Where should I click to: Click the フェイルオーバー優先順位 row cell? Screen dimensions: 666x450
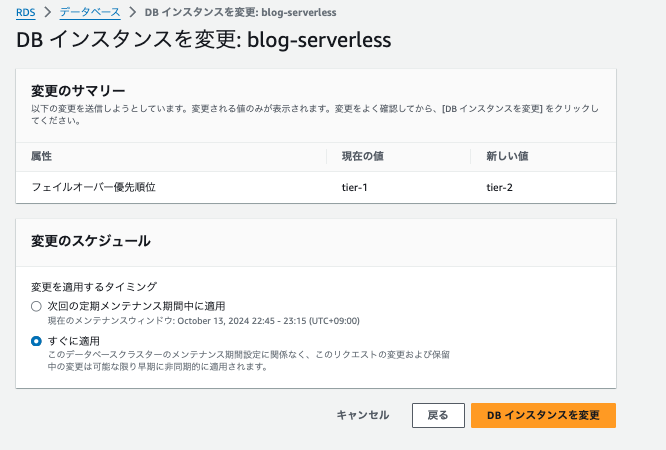click(93, 187)
